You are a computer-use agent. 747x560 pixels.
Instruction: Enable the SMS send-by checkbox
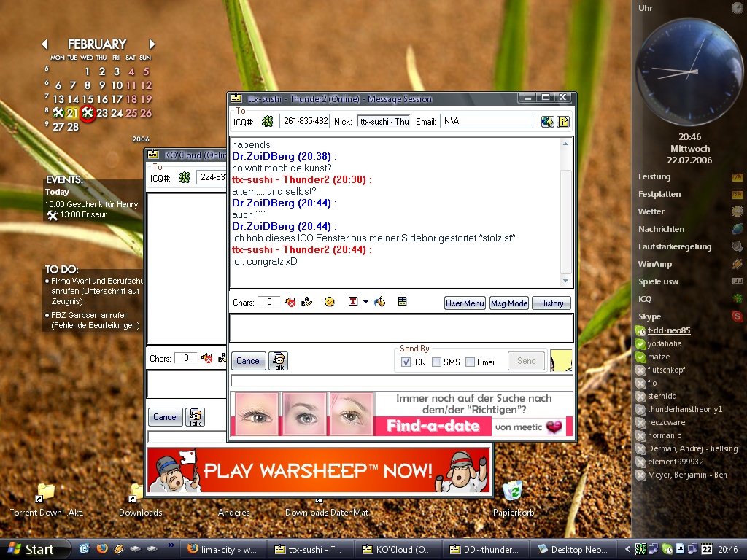pyautogui.click(x=436, y=362)
